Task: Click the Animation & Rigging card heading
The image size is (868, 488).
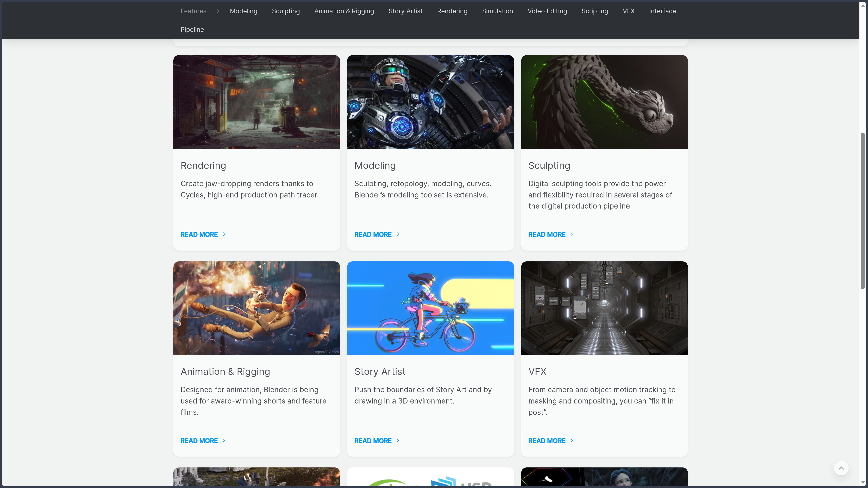Action: click(225, 371)
